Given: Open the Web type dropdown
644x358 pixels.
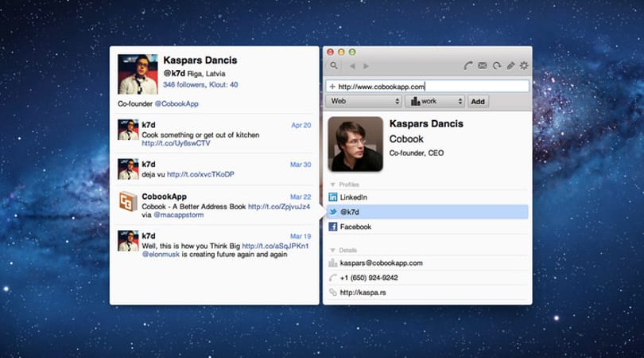Looking at the screenshot, I should (x=363, y=101).
